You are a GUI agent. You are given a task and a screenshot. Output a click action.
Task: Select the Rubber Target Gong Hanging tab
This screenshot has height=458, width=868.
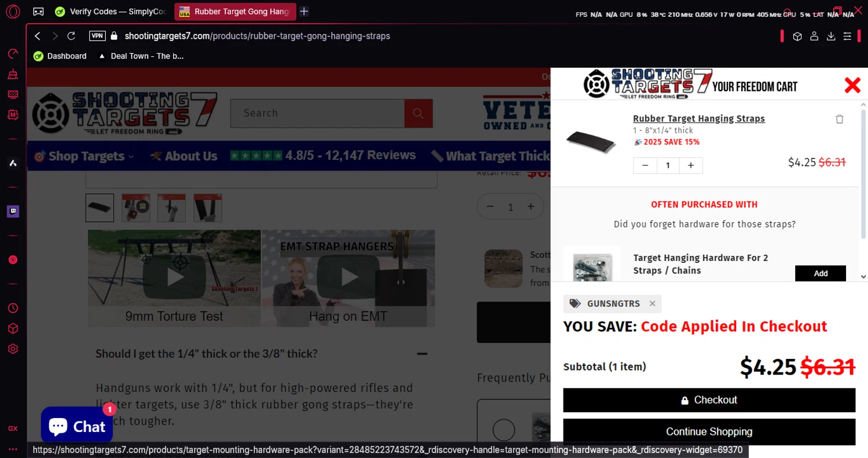[x=235, y=11]
